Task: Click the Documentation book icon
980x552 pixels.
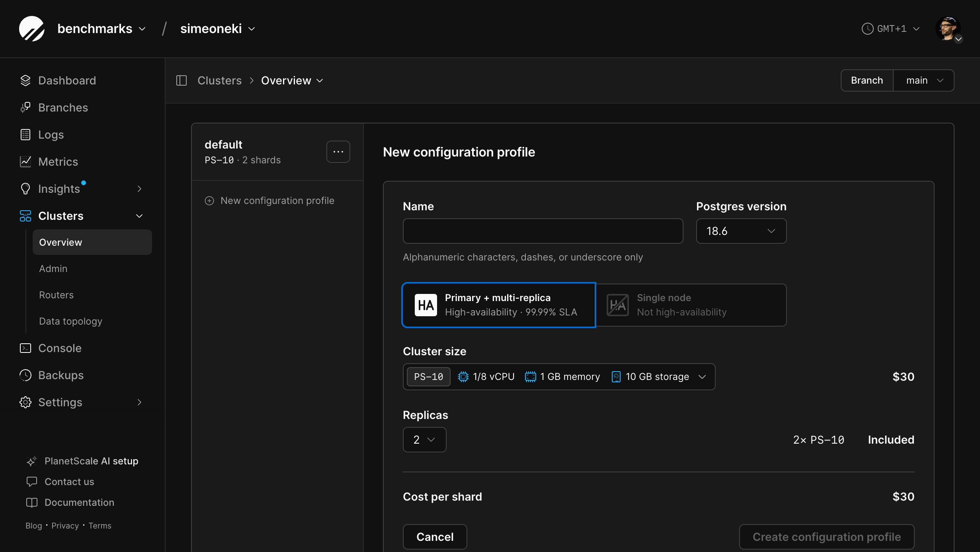Action: [32, 503]
